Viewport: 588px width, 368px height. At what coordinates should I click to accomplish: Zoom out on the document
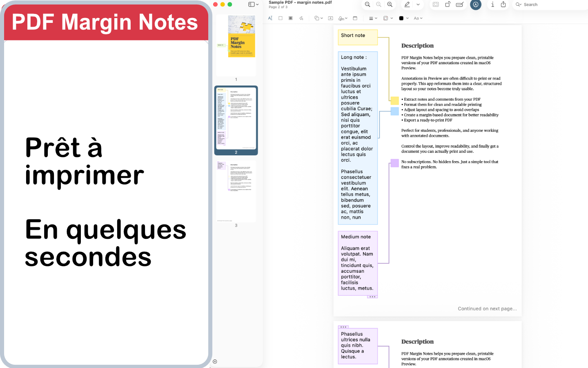[x=367, y=4]
